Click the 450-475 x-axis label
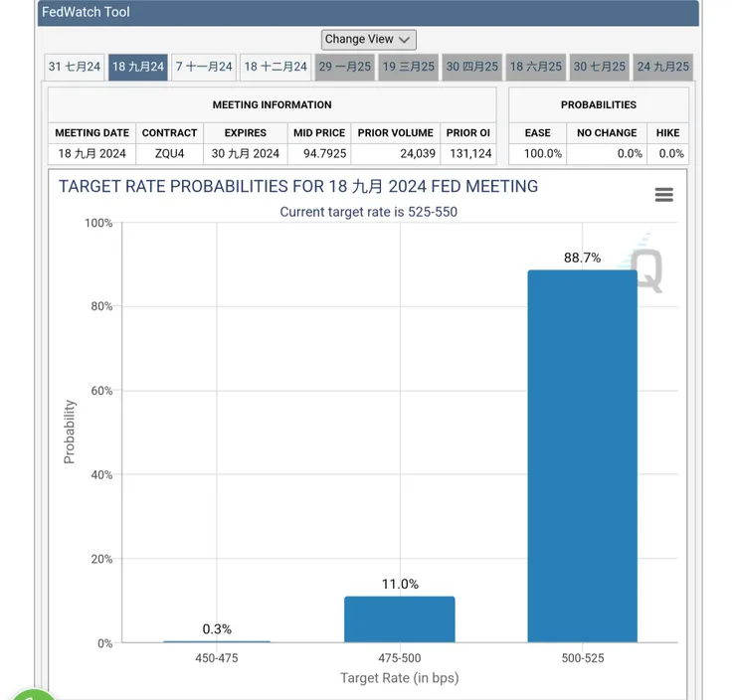This screenshot has width=736, height=700. [217, 658]
